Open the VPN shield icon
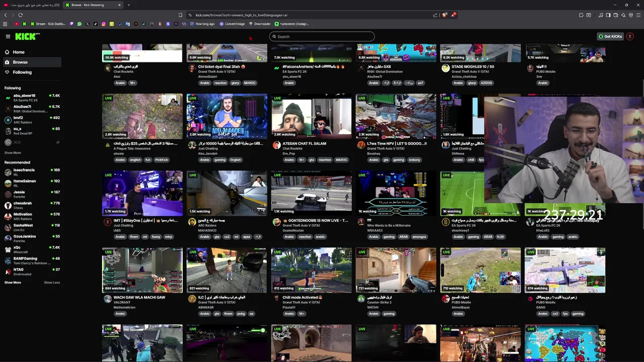Image resolution: width=644 pixels, height=362 pixels. pyautogui.click(x=631, y=15)
